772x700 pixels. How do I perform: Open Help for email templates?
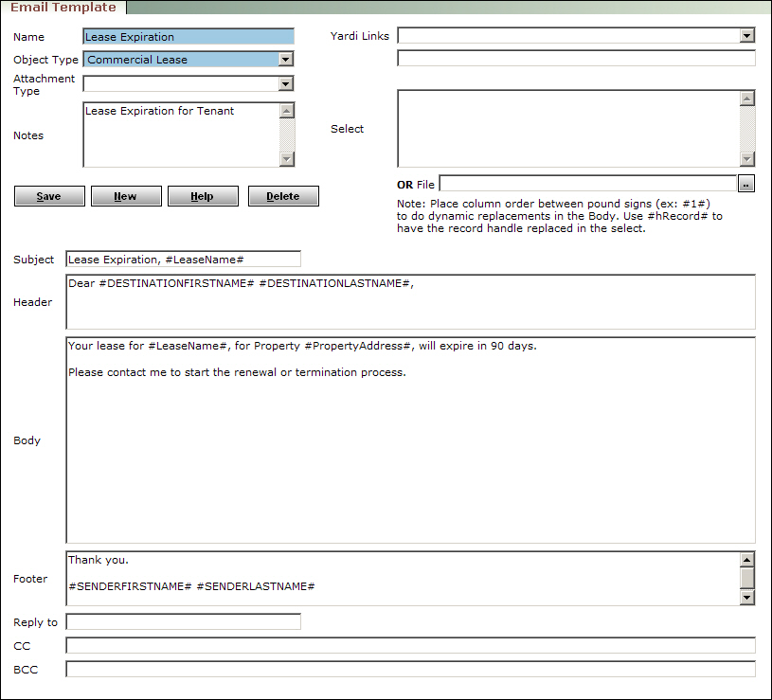pyautogui.click(x=203, y=195)
